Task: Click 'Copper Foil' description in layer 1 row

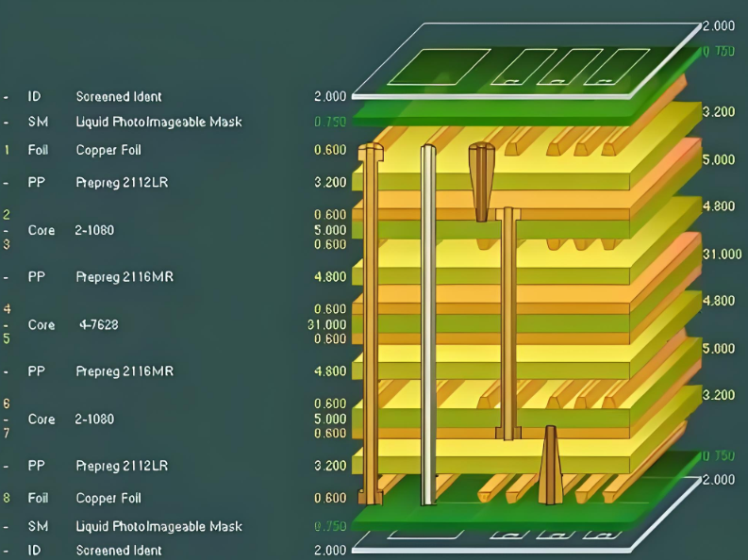Action: [108, 150]
